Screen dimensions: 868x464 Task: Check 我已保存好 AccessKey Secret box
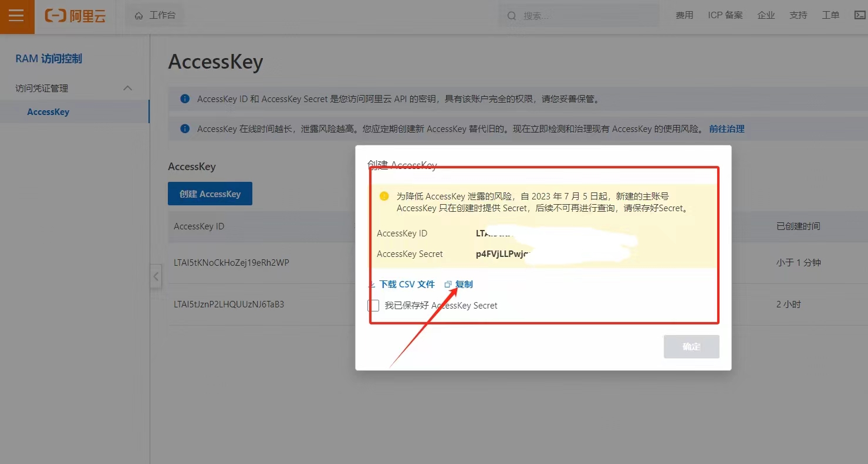373,306
